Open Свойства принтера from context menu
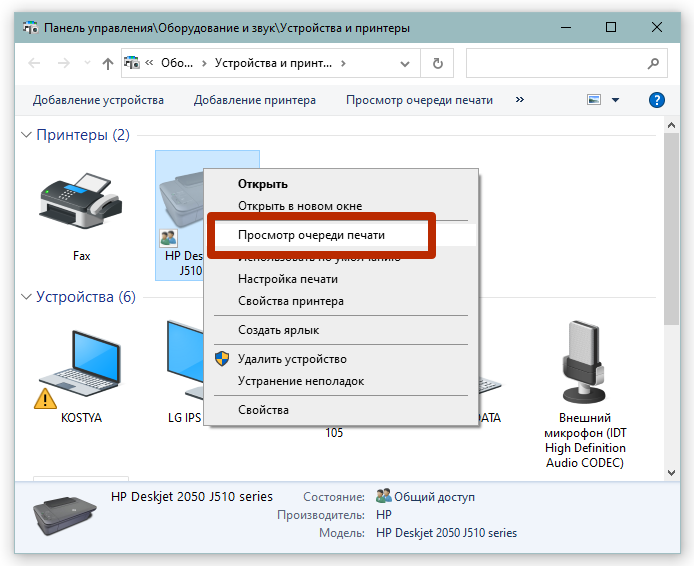Viewport: 694px width, 566px height. (341, 301)
